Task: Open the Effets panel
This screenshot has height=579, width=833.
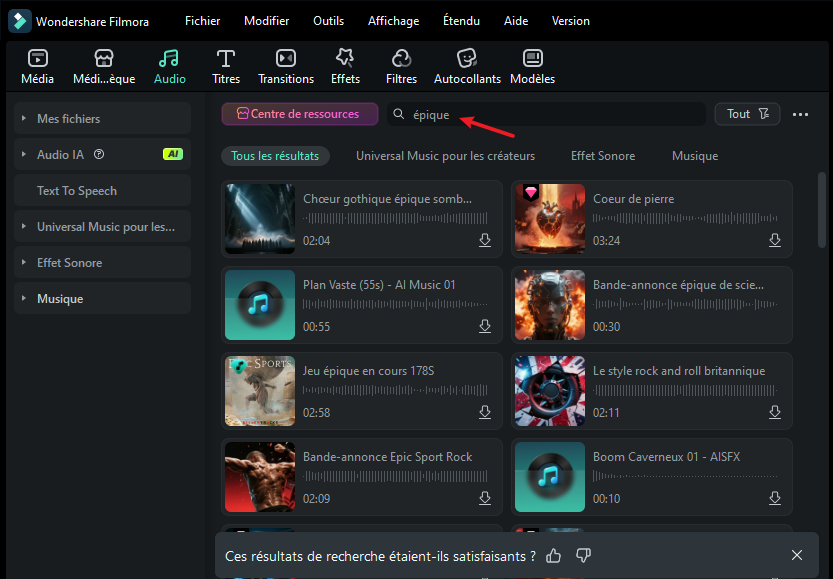Action: point(345,66)
